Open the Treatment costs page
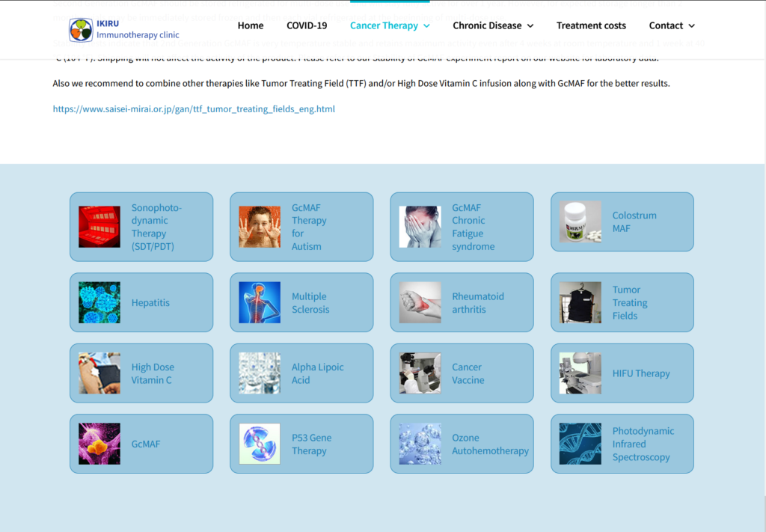 pos(591,25)
